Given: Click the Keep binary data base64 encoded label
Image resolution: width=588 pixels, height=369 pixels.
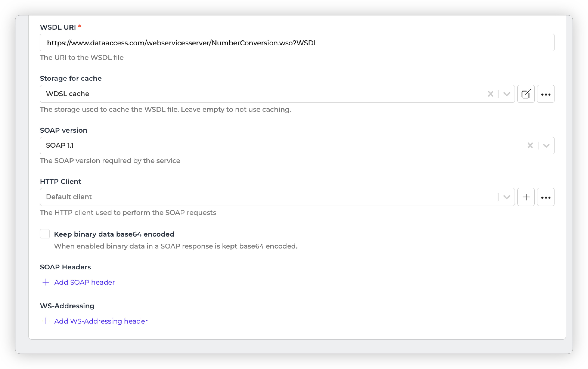Looking at the screenshot, I should coord(114,234).
